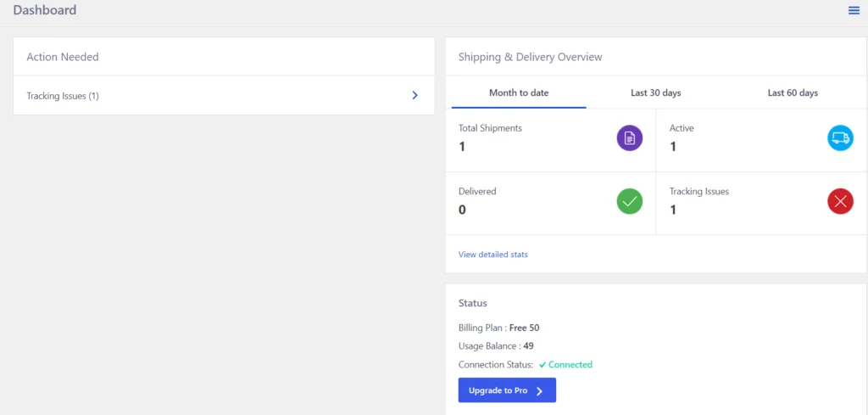
Task: Open Tracking Issues (1) under Action Needed
Action: tap(63, 96)
